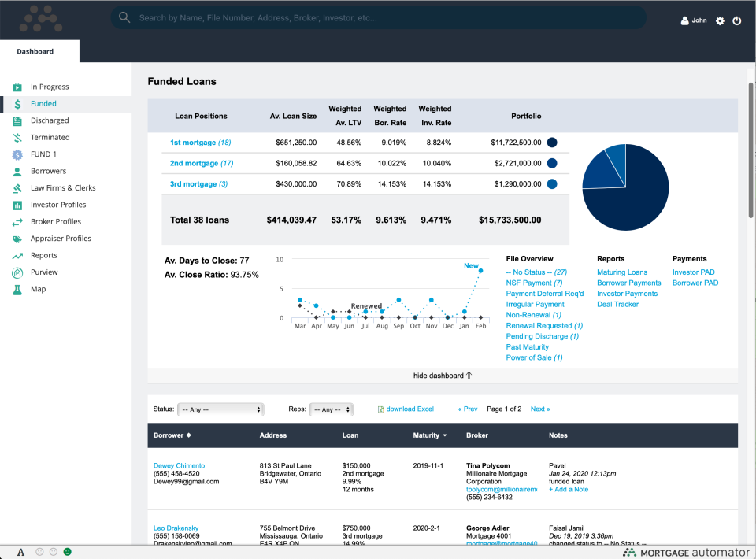The image size is (756, 559).
Task: Open the Map flask icon
Action: pyautogui.click(x=16, y=289)
